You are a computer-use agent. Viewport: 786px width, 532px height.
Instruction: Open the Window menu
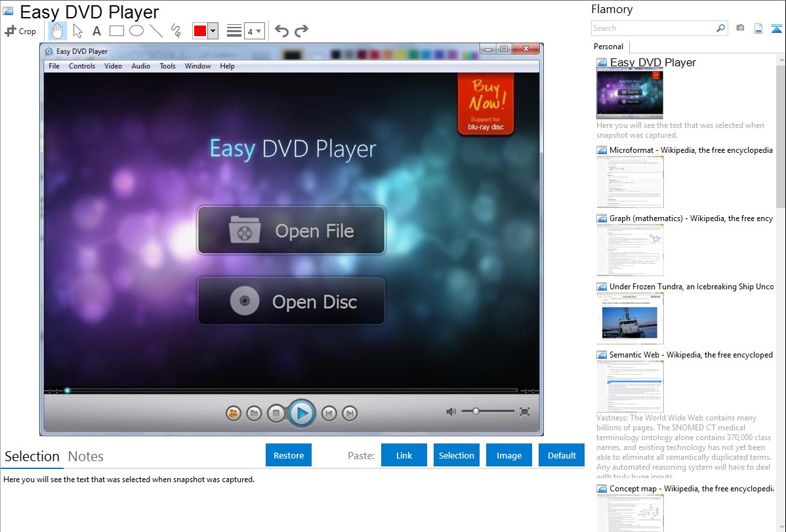point(197,66)
